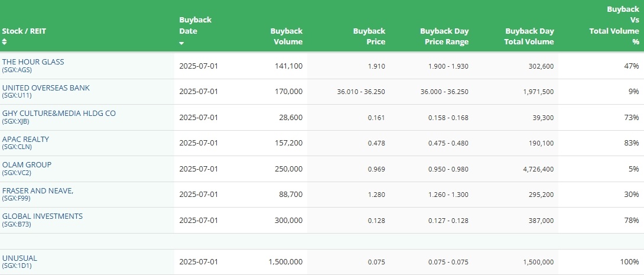Click buyback volume 141,100

tap(289, 66)
